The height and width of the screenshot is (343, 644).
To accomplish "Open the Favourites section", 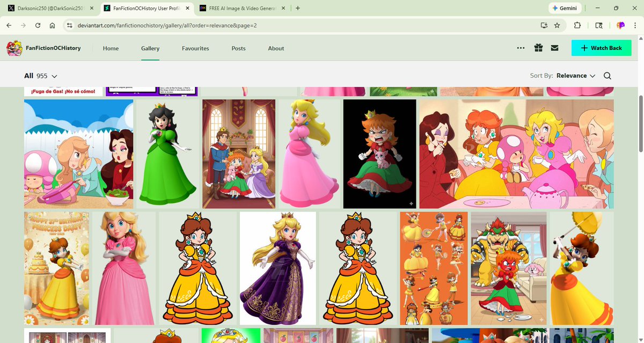I will pyautogui.click(x=195, y=48).
